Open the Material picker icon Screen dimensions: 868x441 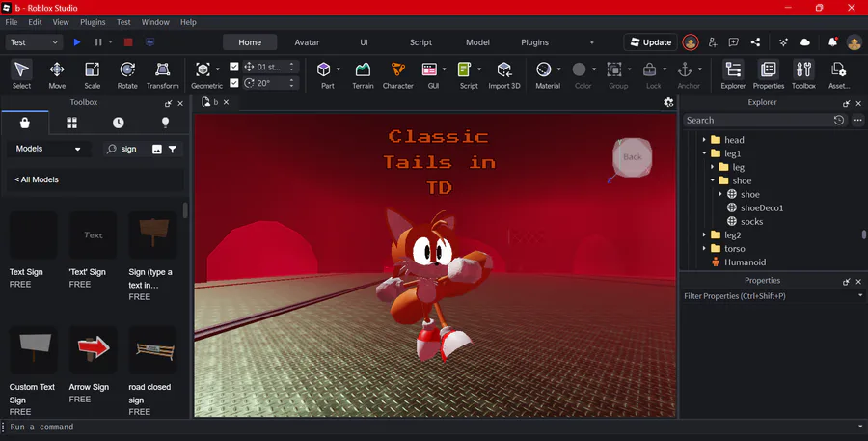[x=544, y=69]
